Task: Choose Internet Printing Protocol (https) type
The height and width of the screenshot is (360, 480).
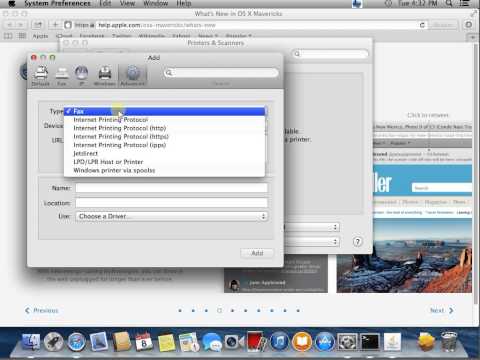Action: coord(165,137)
